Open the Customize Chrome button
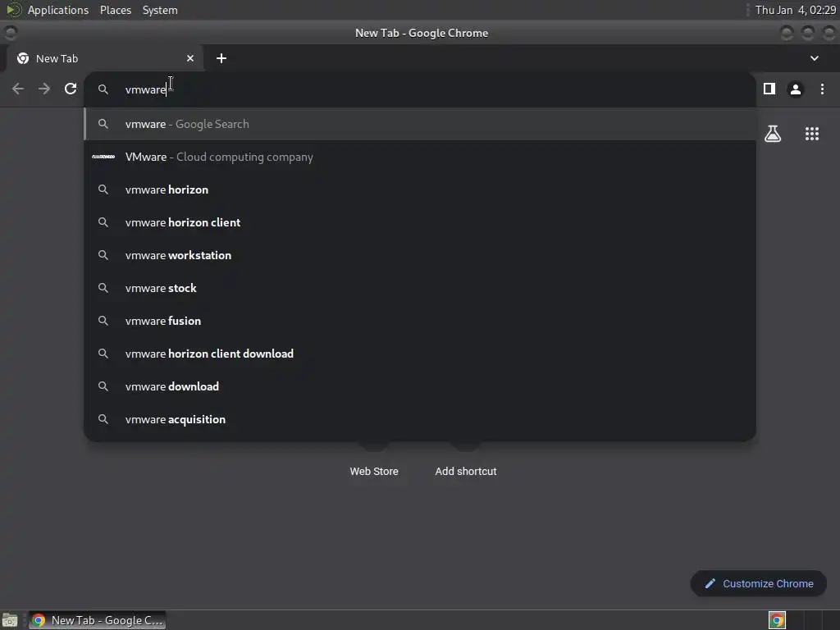This screenshot has height=630, width=840. pos(759,583)
